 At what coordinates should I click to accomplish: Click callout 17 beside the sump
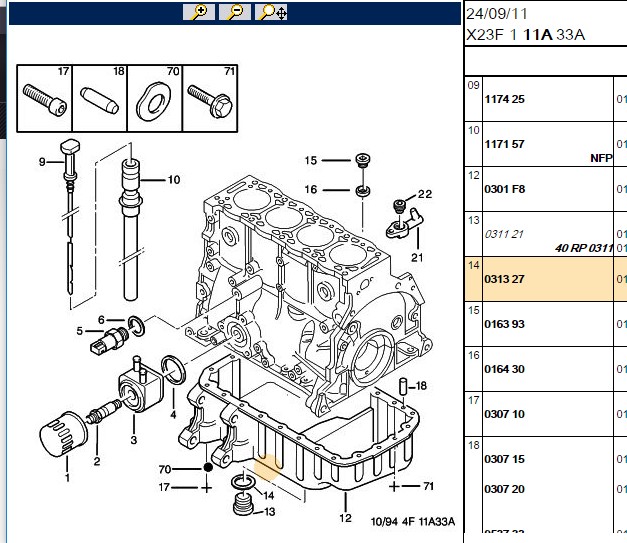click(x=164, y=487)
